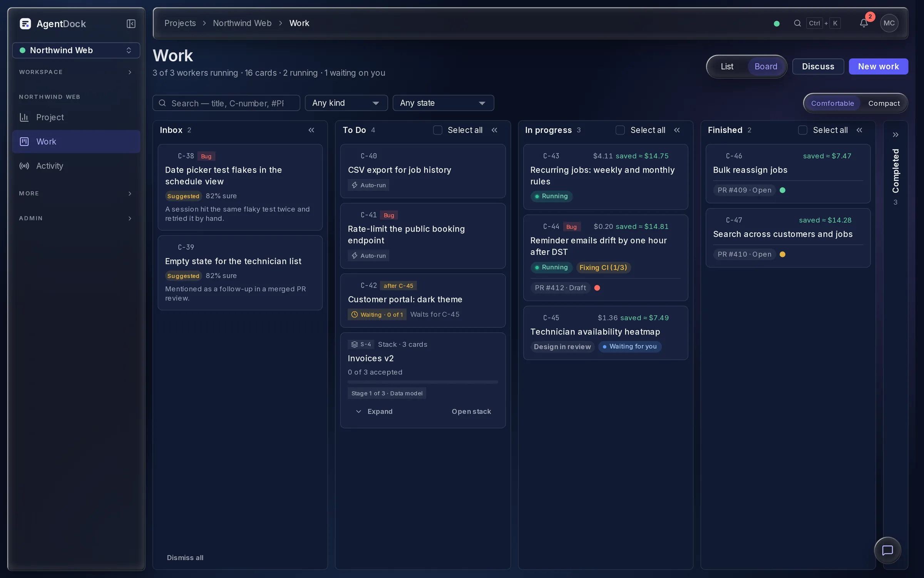Expand the Completed column chevrons
This screenshot has width=924, height=578.
pyautogui.click(x=896, y=135)
